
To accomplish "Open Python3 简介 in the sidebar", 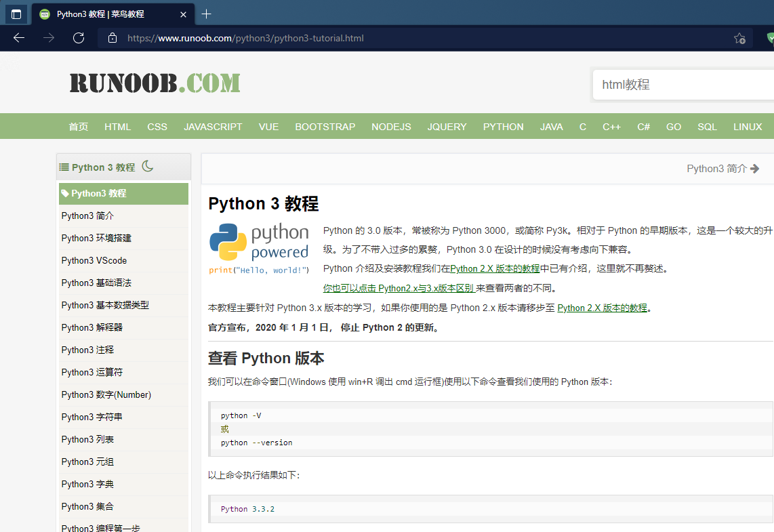I will 123,216.
